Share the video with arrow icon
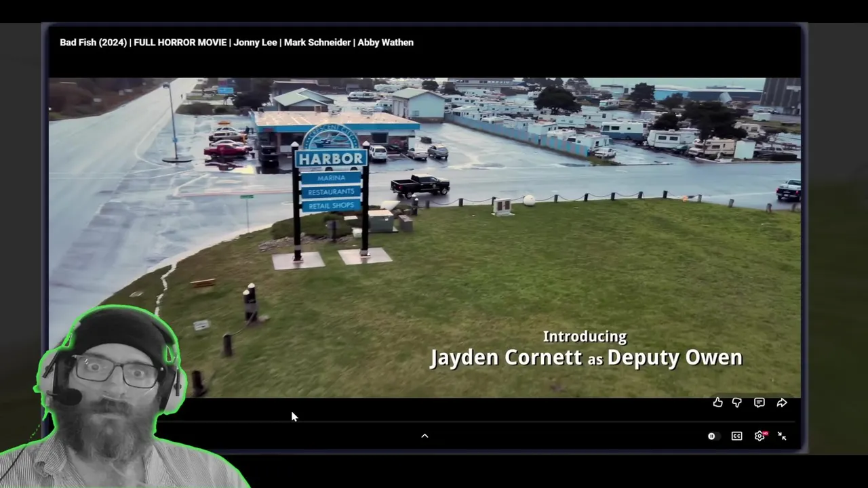The image size is (868, 488). point(782,403)
